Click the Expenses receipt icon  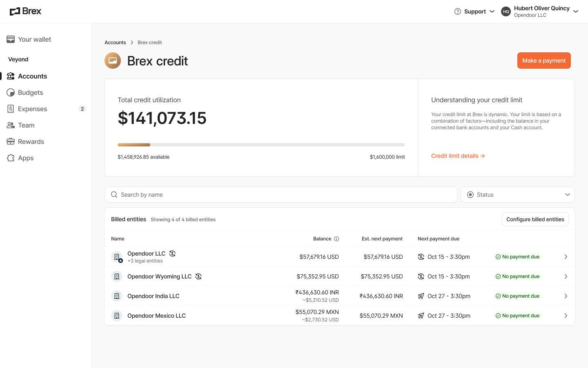point(11,109)
